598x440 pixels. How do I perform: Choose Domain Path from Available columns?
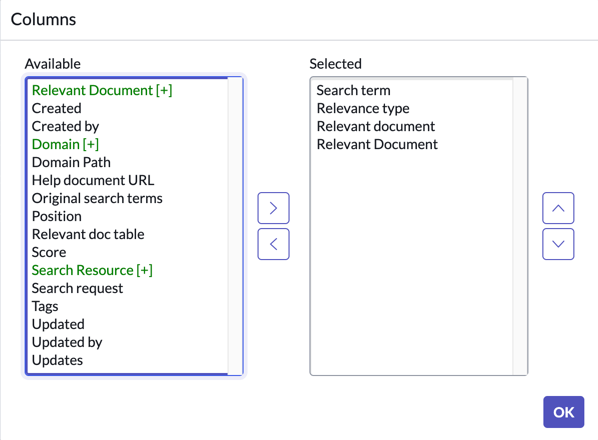(71, 162)
